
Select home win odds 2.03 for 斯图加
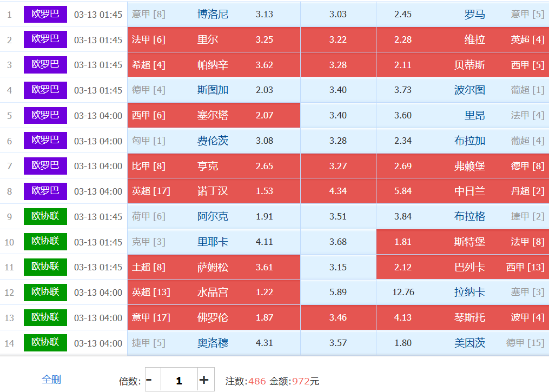click(264, 90)
